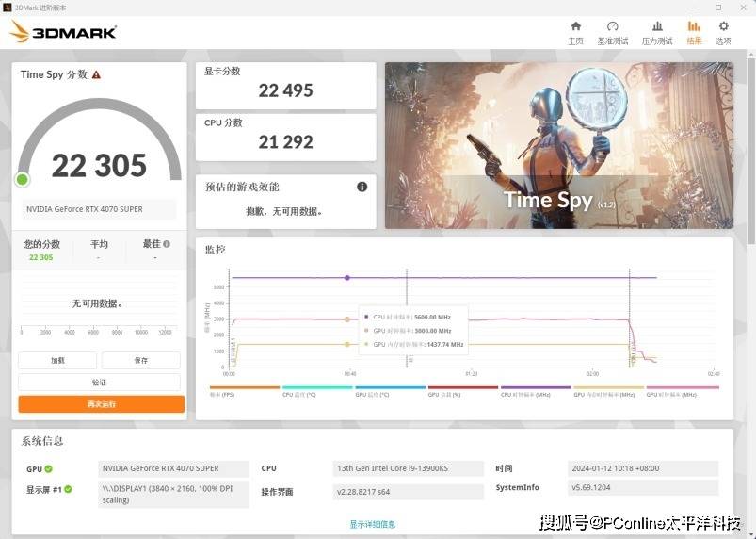The image size is (756, 539).
Task: Toggle the GPU 温度 (°C) chart legend
Action: 390,391
